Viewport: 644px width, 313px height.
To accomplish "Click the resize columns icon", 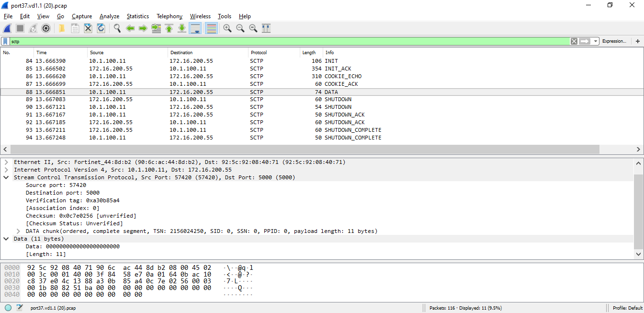I will click(266, 29).
